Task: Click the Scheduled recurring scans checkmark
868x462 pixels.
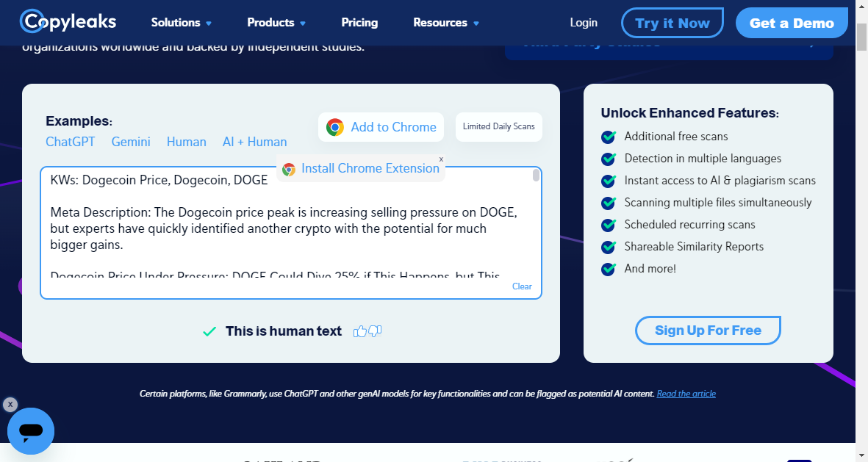Action: [609, 225]
